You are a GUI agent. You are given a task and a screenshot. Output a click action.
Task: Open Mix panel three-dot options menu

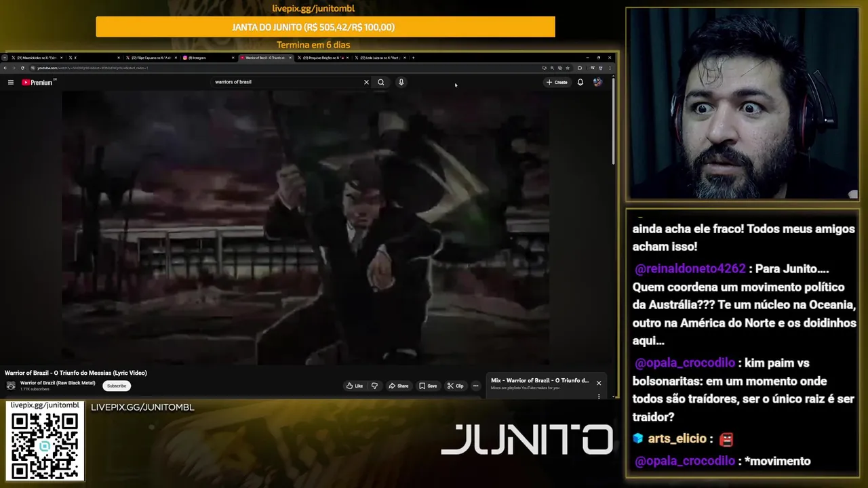(599, 396)
